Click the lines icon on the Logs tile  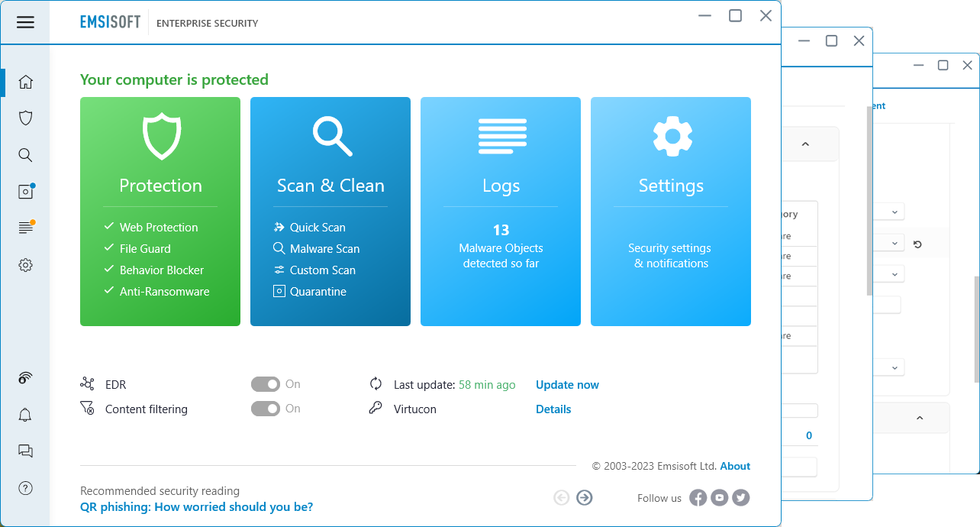click(x=502, y=136)
